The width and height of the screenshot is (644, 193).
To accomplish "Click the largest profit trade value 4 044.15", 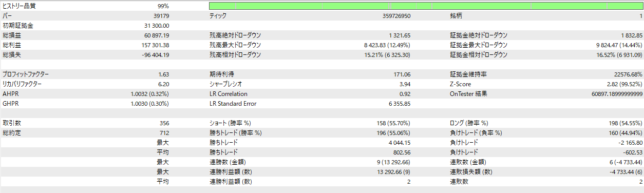I will click(400, 143).
